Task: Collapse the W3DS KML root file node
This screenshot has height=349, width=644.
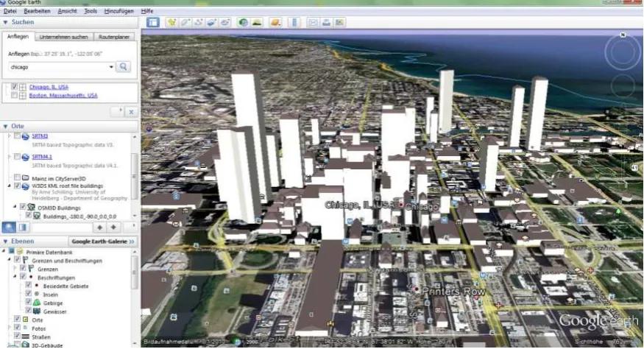Action: (10, 186)
